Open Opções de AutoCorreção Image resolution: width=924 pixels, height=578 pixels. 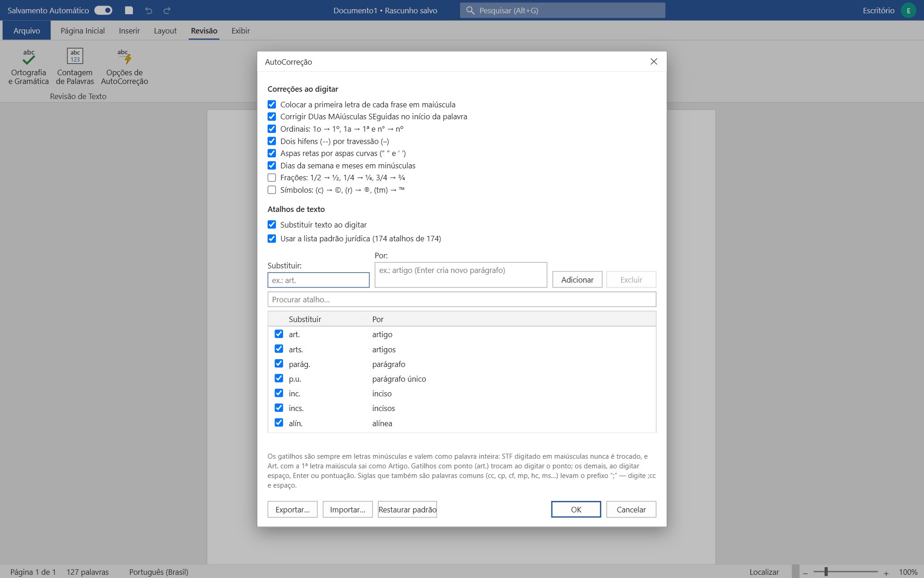coord(124,67)
